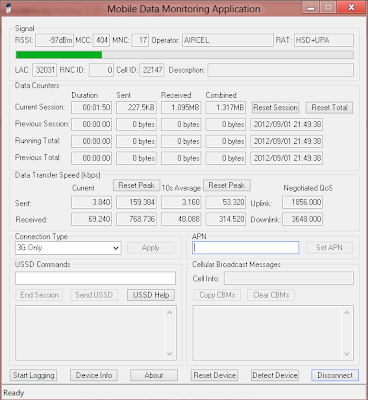
Task: Click the Reset Total button
Action: pyautogui.click(x=329, y=108)
